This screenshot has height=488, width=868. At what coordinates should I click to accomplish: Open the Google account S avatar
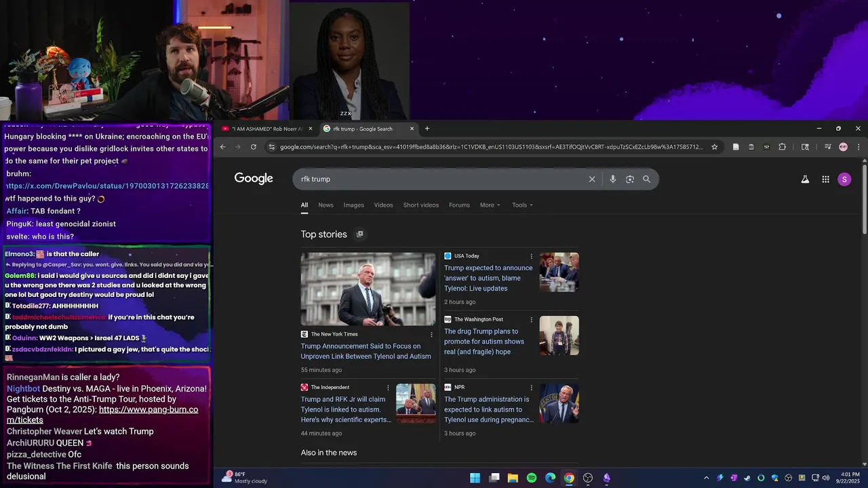pos(844,179)
